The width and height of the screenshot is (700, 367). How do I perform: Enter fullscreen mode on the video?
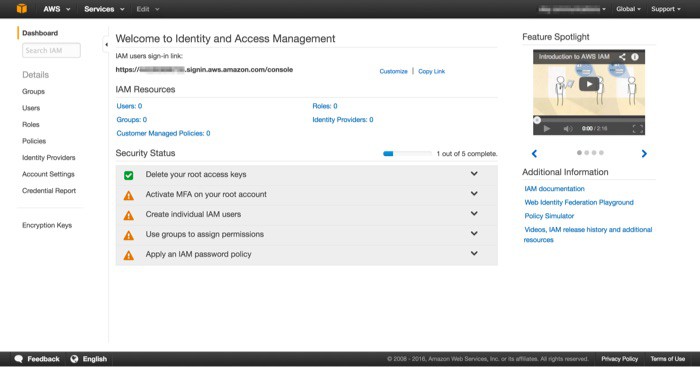638,129
